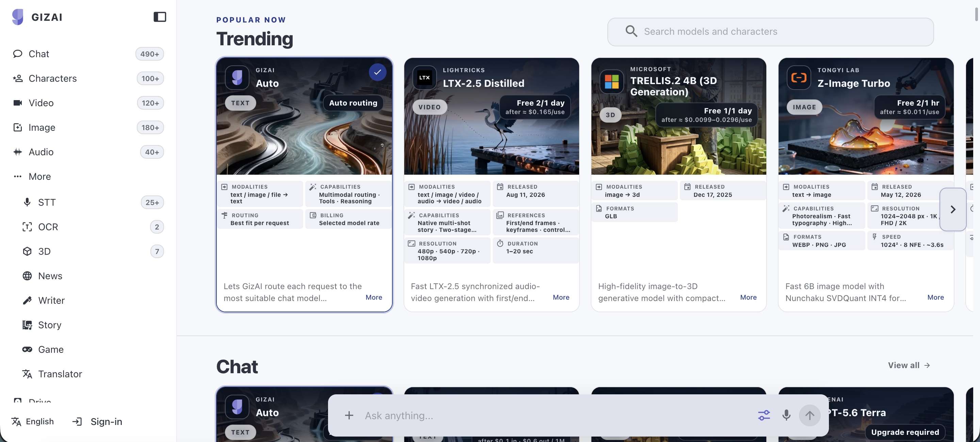Open the Story tool

[x=93, y=325]
